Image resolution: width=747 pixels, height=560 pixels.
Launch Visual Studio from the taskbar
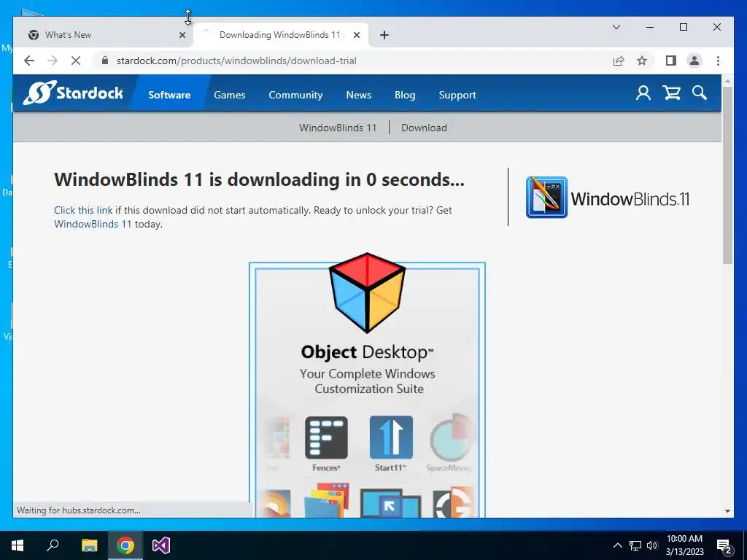(161, 545)
